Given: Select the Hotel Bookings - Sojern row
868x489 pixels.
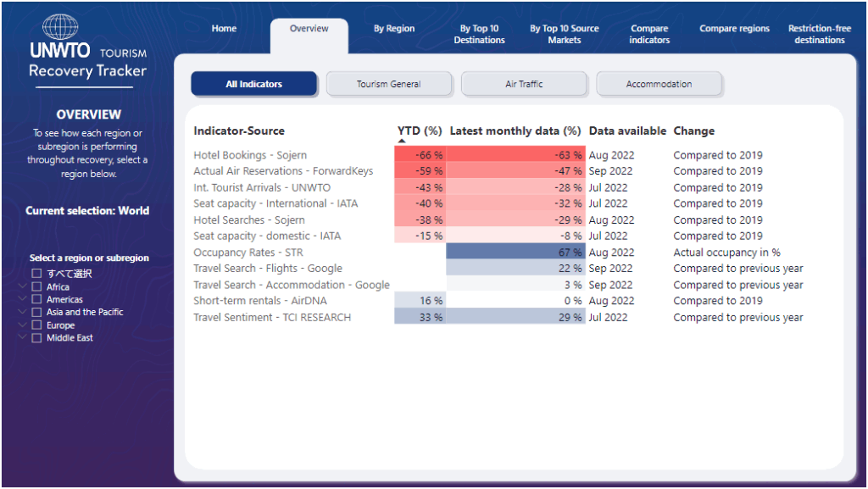Looking at the screenshot, I should coord(250,155).
